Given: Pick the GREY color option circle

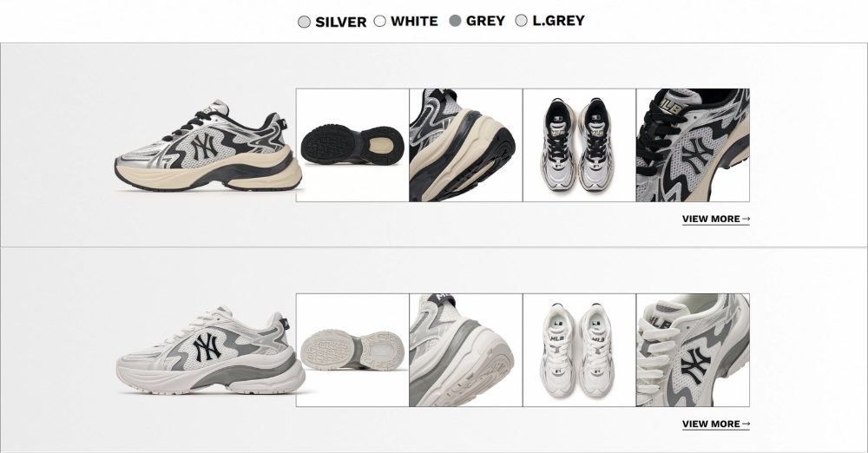Looking at the screenshot, I should pyautogui.click(x=455, y=21).
